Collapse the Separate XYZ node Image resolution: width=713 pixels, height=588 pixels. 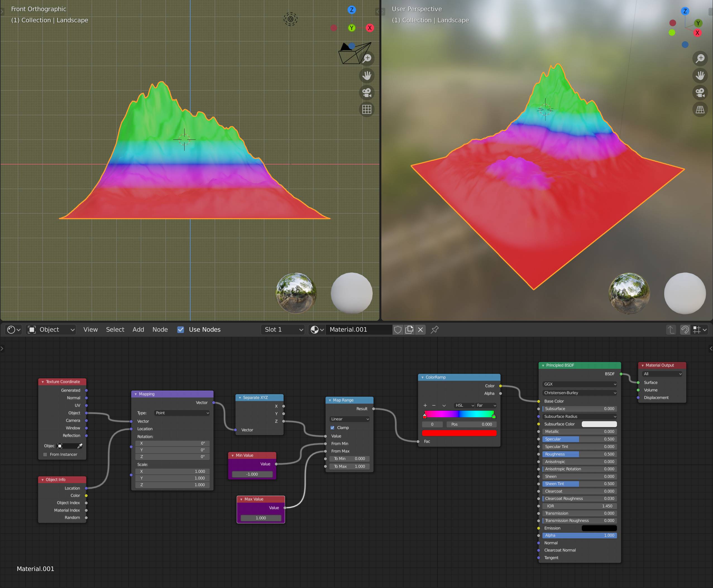[240, 398]
